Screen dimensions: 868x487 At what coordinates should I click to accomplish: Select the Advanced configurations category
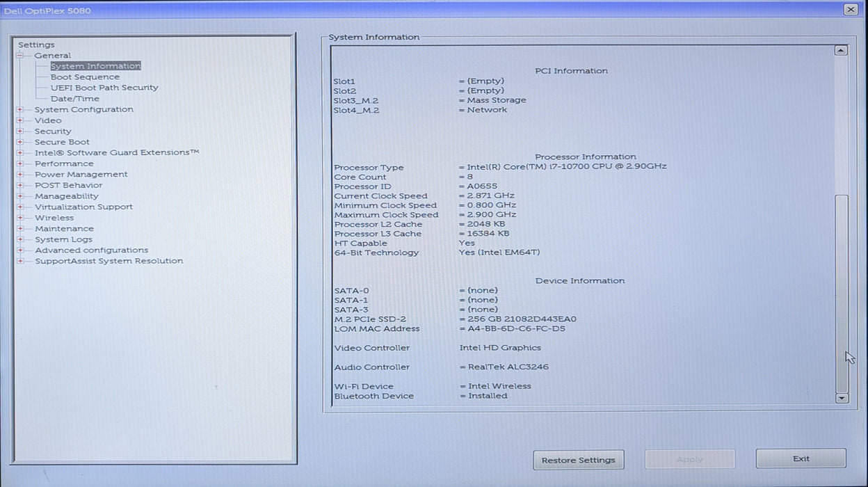pyautogui.click(x=91, y=250)
